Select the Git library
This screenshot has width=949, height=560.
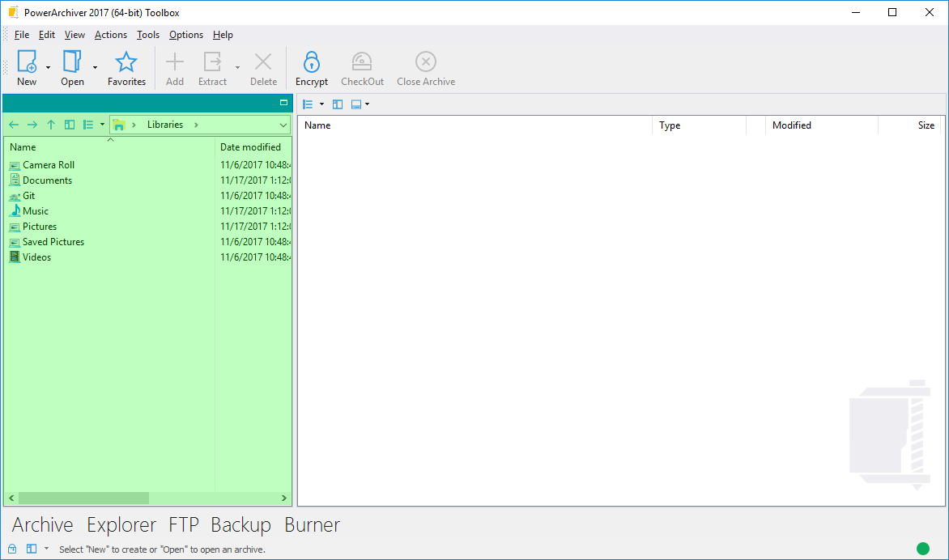[28, 195]
